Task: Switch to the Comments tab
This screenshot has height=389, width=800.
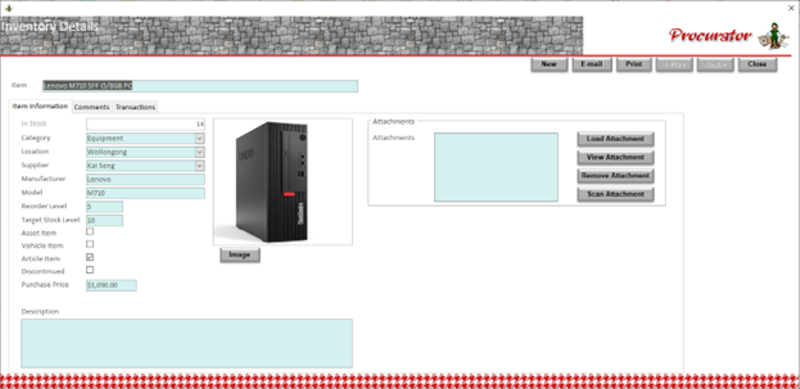Action: (92, 107)
